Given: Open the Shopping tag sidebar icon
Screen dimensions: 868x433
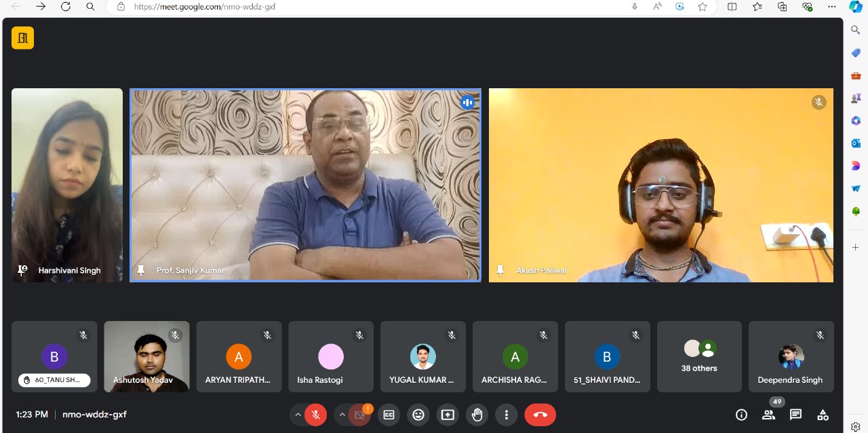Looking at the screenshot, I should (856, 53).
